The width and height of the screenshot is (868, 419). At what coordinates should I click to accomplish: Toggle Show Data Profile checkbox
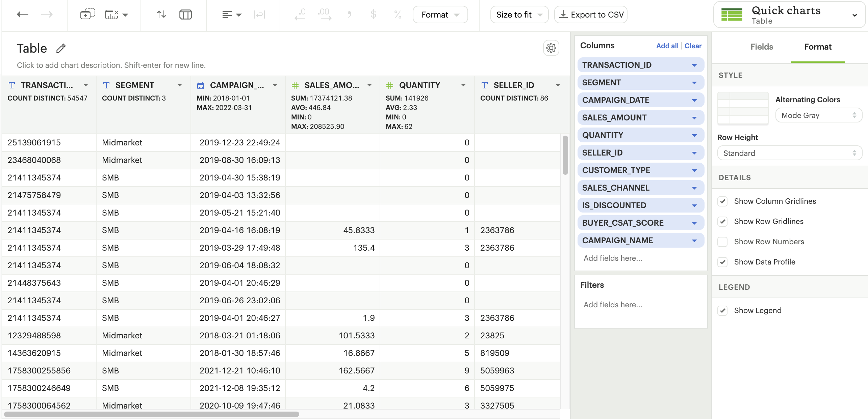point(722,262)
